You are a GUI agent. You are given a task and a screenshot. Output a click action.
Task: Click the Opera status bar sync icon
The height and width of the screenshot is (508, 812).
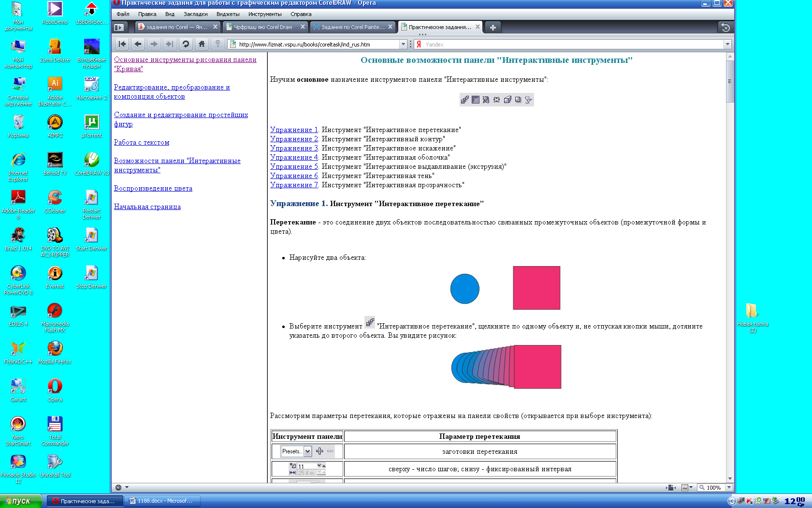coord(118,487)
